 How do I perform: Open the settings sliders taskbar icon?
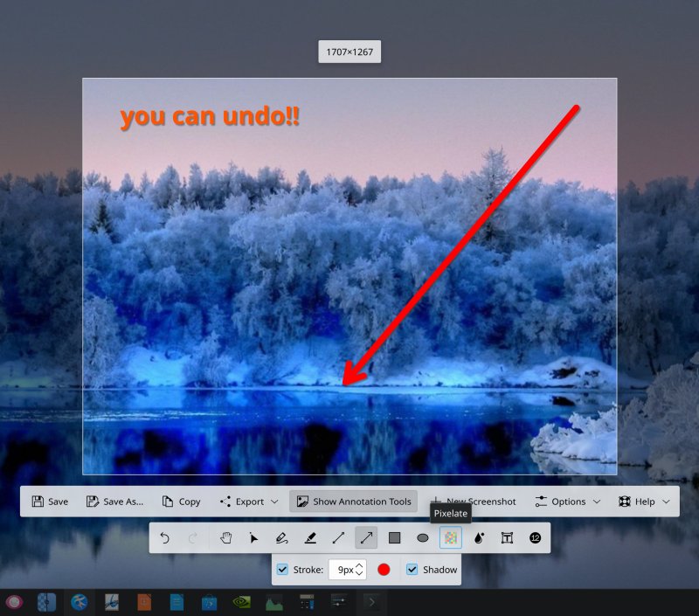click(339, 602)
